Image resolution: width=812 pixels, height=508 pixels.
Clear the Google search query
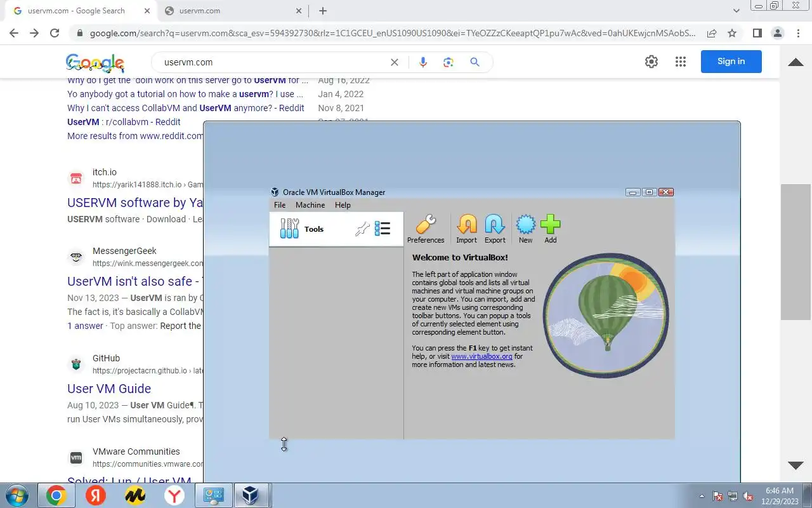(x=395, y=62)
